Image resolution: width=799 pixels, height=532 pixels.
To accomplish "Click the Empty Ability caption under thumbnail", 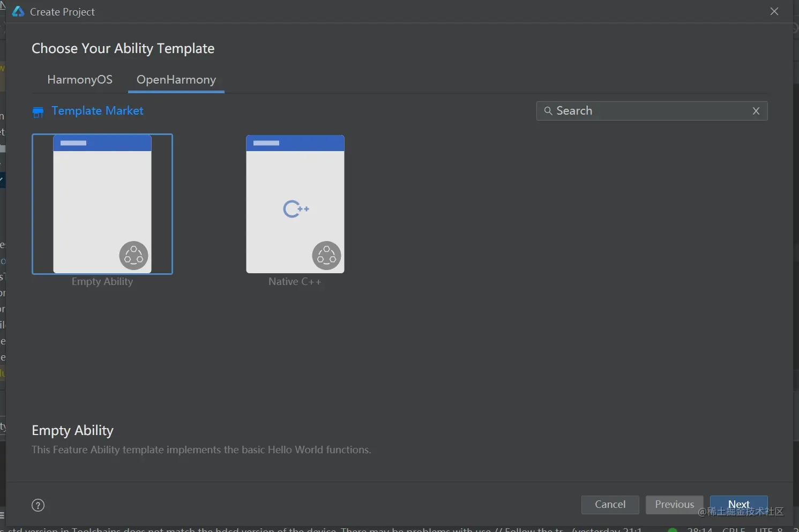I will (102, 282).
